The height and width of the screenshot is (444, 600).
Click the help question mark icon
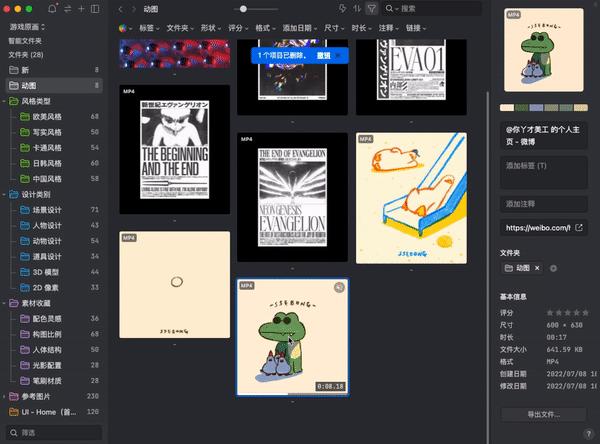(x=590, y=433)
